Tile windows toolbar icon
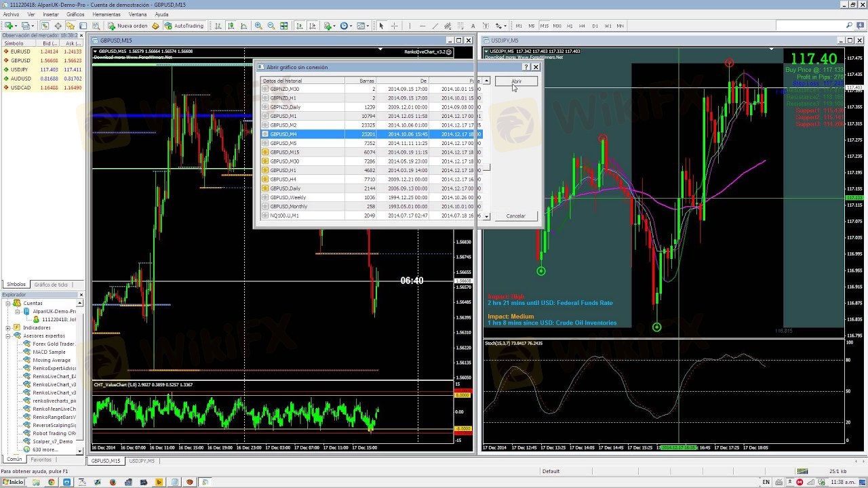Viewport: 868px width, 488px height. (x=283, y=26)
